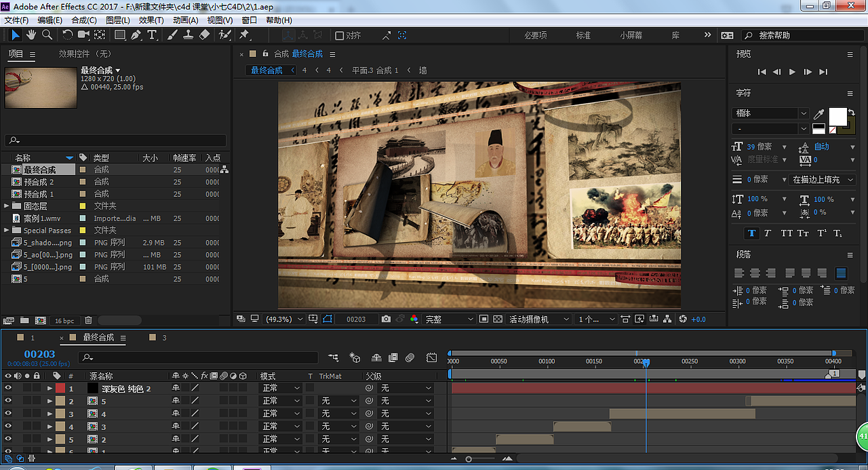Viewport: 868px width, 470px height.
Task: Open the 文件(F) menu
Action: [16, 20]
